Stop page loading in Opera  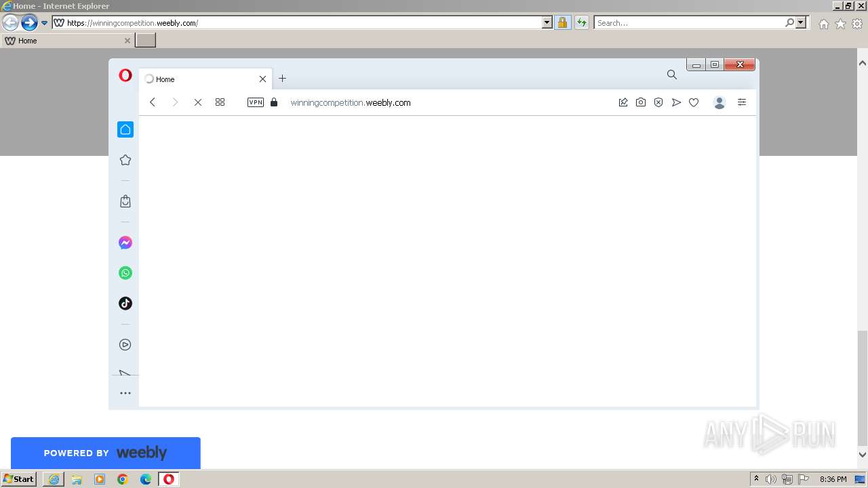pos(198,102)
